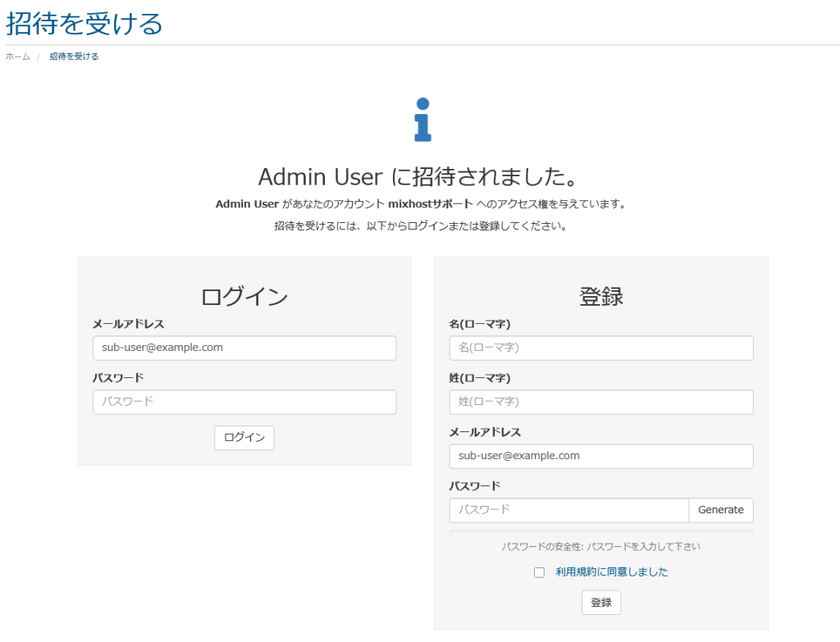Image resolution: width=840 pixels, height=642 pixels.
Task: Click sub-user@example.com in the registration form
Action: (600, 456)
